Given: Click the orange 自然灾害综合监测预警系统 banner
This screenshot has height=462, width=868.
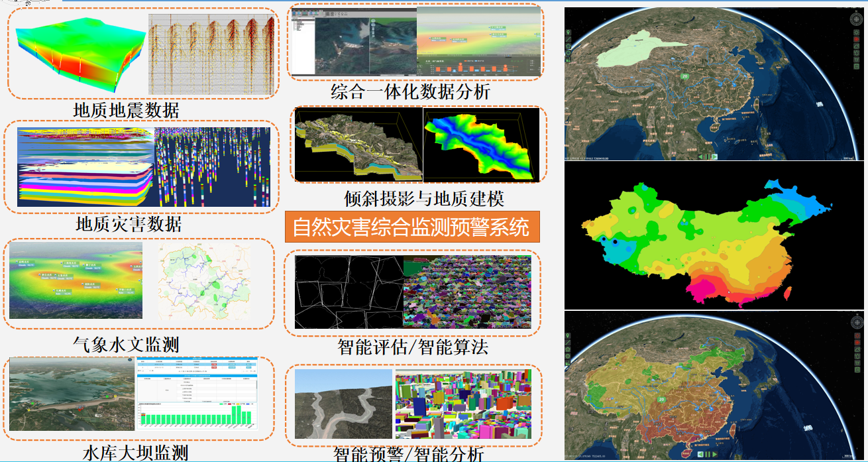Looking at the screenshot, I should coord(413,227).
